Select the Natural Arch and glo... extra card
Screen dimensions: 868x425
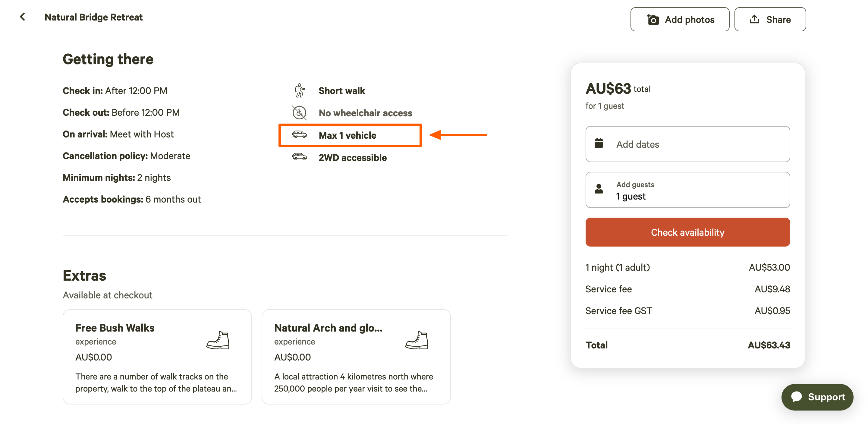point(356,357)
